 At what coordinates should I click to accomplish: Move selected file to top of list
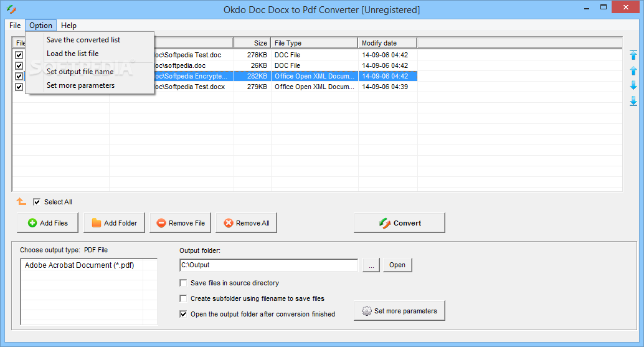tap(633, 55)
